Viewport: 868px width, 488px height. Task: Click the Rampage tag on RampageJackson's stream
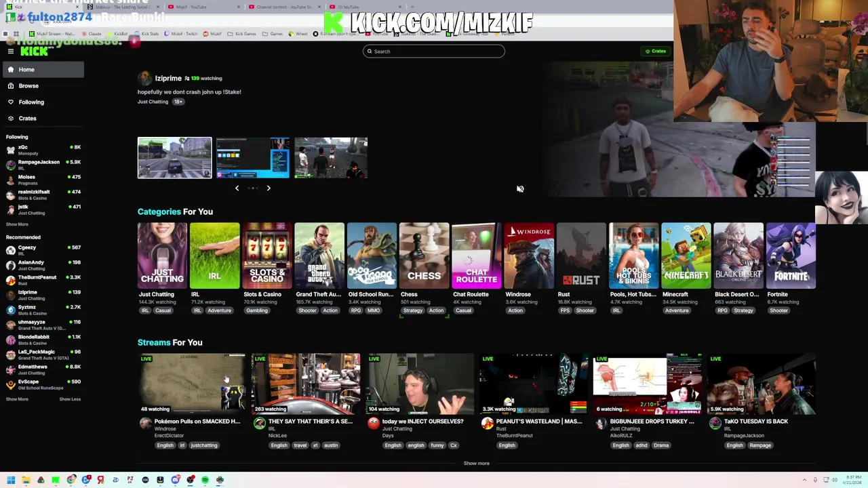[760, 445]
